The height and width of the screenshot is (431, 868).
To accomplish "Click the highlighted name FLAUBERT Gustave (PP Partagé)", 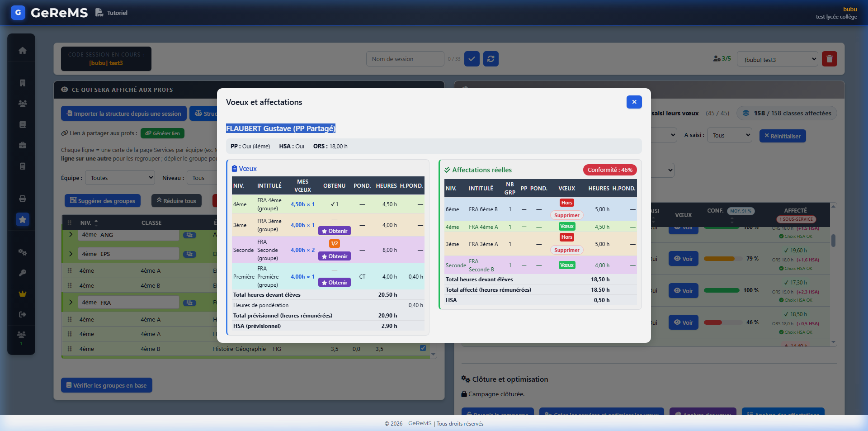I will click(x=281, y=128).
